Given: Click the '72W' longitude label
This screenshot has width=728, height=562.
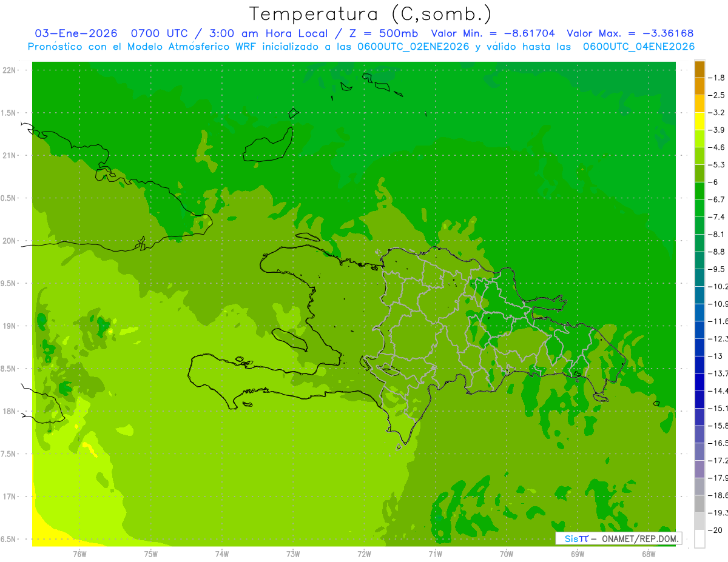Looking at the screenshot, I should (x=364, y=554).
